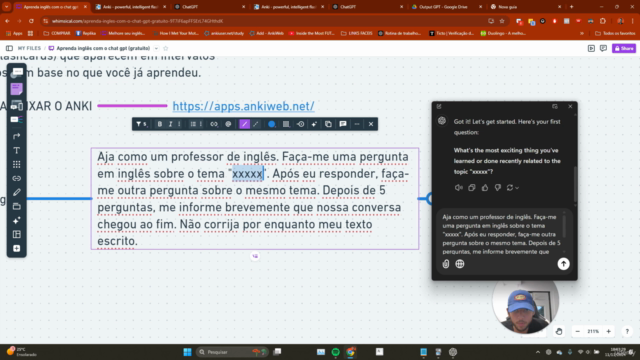Toggle bold formatting in text toolbar

pos(160,124)
